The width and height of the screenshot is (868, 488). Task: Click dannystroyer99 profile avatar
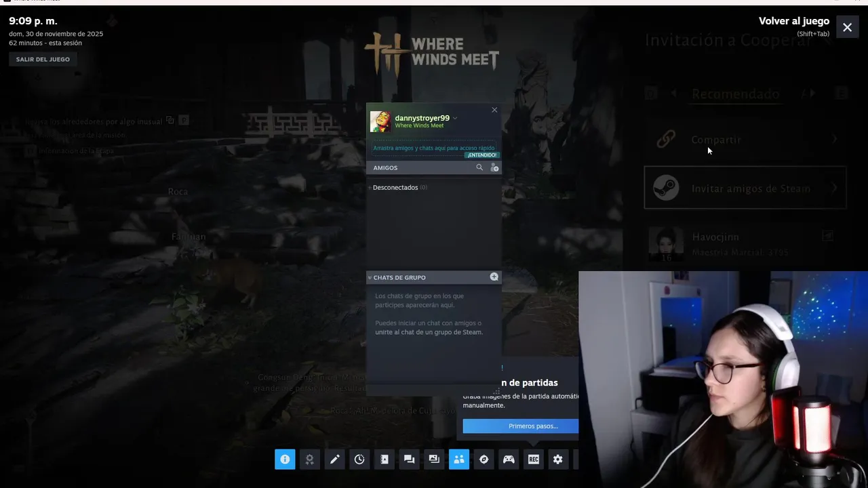tap(380, 122)
